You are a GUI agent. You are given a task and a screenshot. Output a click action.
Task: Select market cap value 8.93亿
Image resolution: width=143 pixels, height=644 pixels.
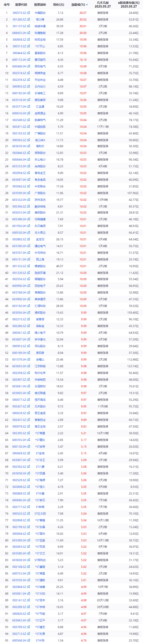(135, 487)
